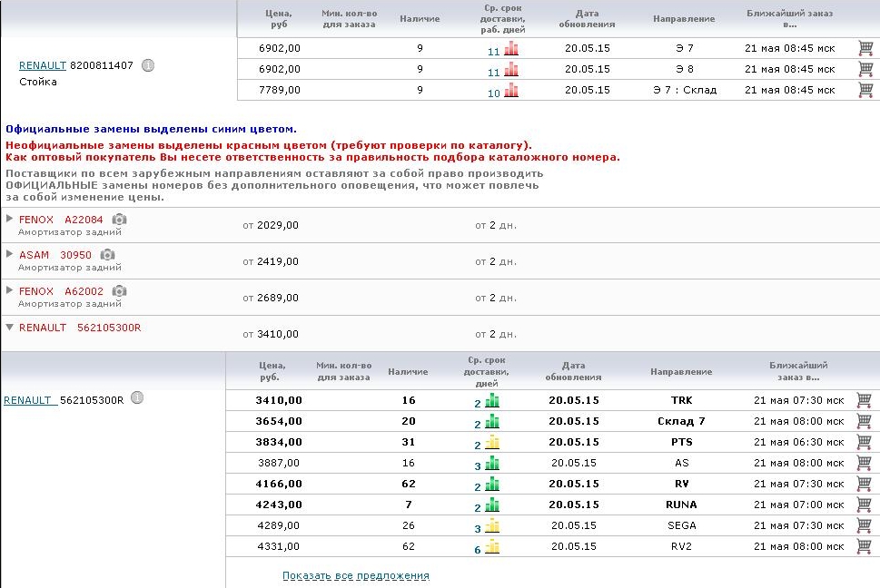The width and height of the screenshot is (880, 588).
Task: Open delivery statistics chart for Э 8 row
Action: 511,70
